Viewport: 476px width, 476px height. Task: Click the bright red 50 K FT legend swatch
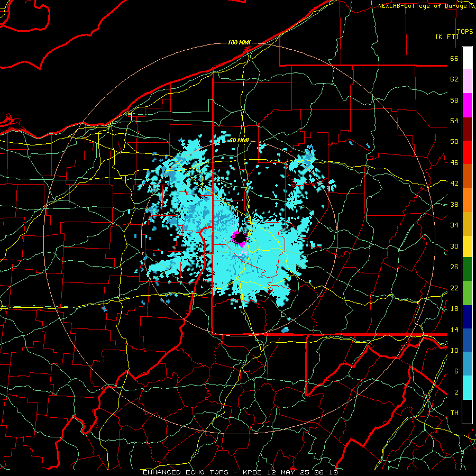467,152
